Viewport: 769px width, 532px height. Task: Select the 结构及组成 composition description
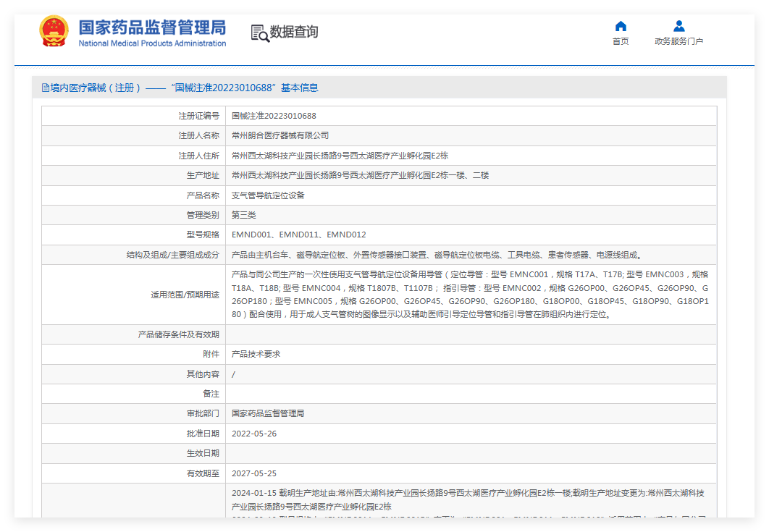click(437, 255)
